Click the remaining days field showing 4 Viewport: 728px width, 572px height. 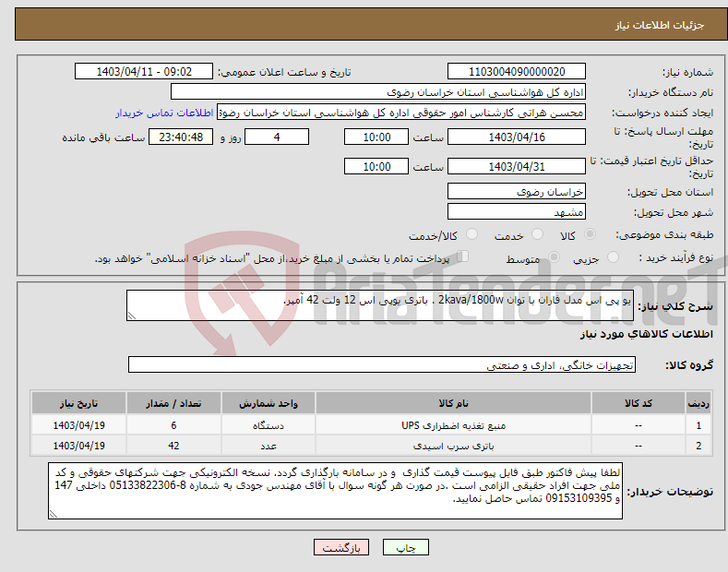tap(277, 137)
